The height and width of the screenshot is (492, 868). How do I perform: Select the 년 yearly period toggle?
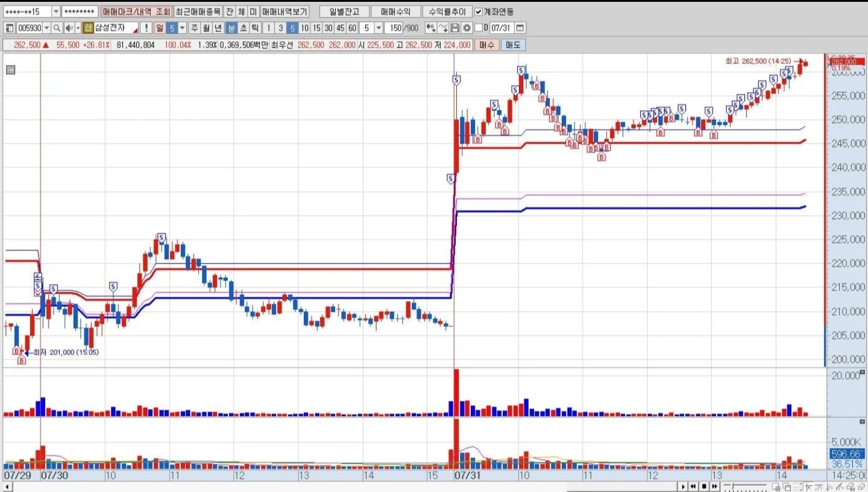pos(218,28)
